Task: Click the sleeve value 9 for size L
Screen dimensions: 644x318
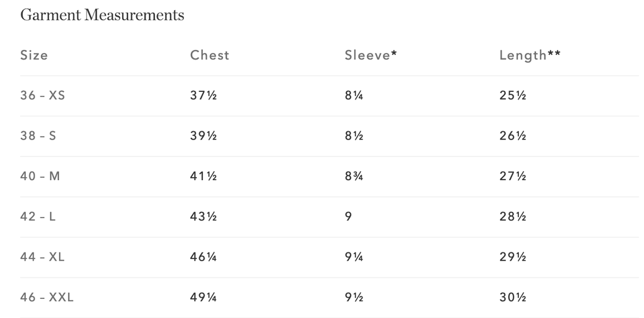Action: point(348,217)
